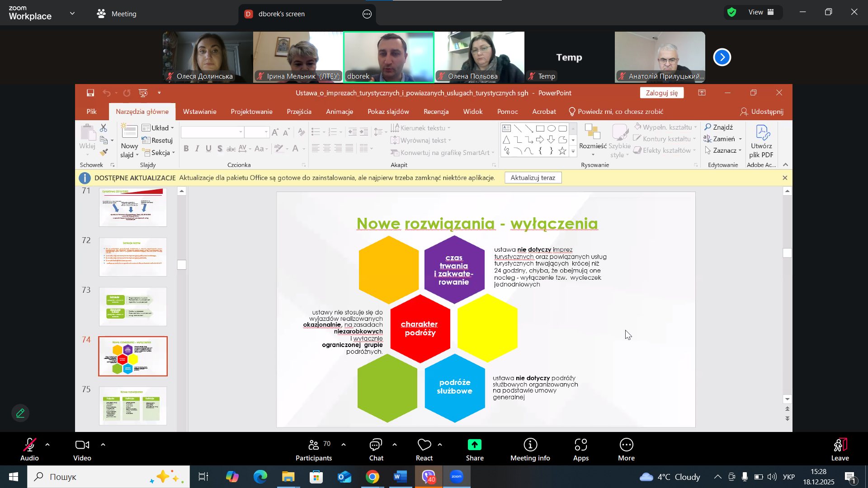Expand video options chevron
This screenshot has width=868, height=488.
[103, 445]
